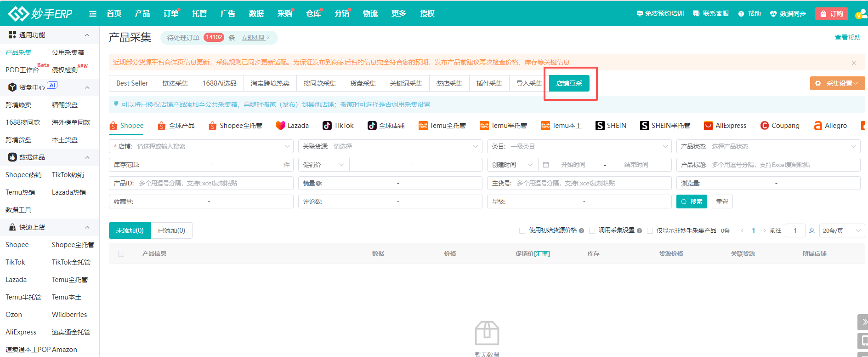This screenshot has height=357, width=868.
Task: Select the TikTok 全球店铺 icon
Action: click(372, 126)
